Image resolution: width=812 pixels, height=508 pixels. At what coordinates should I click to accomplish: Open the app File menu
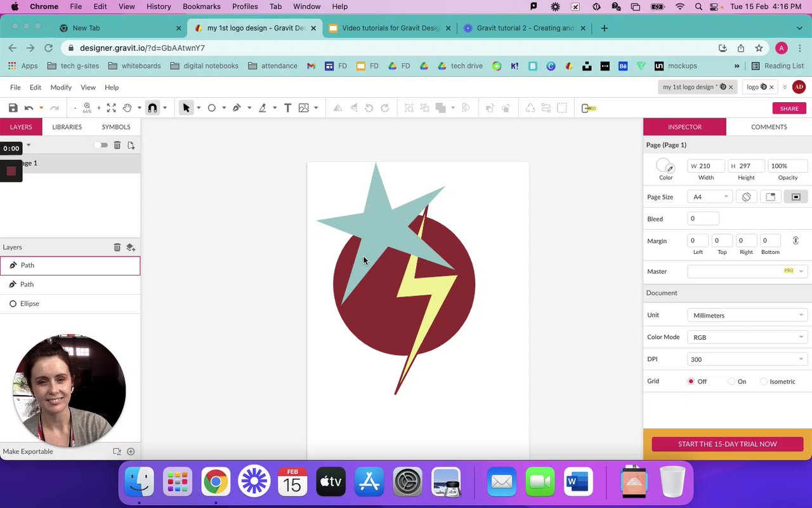pyautogui.click(x=15, y=87)
